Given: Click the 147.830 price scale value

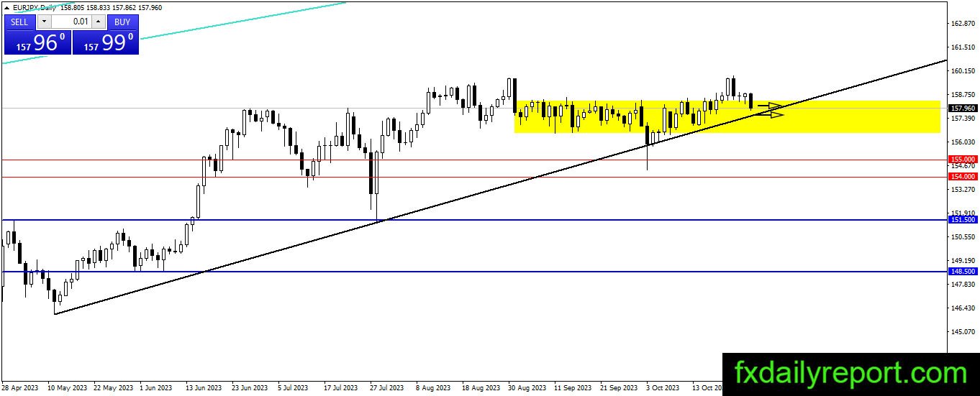Looking at the screenshot, I should tap(963, 285).
